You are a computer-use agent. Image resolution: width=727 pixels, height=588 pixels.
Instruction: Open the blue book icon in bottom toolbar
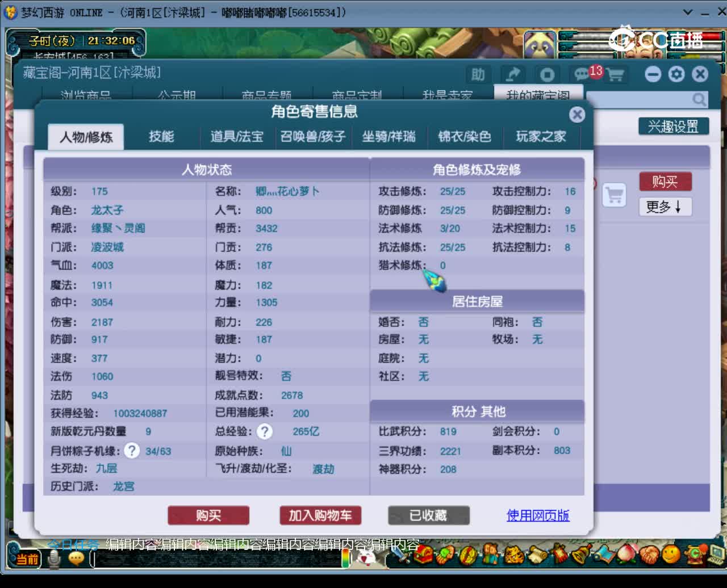click(x=604, y=554)
